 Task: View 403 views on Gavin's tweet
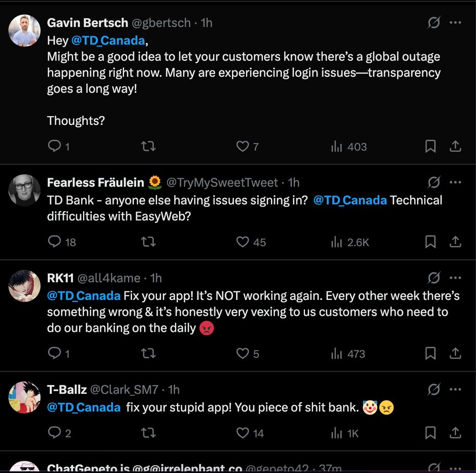(x=349, y=147)
